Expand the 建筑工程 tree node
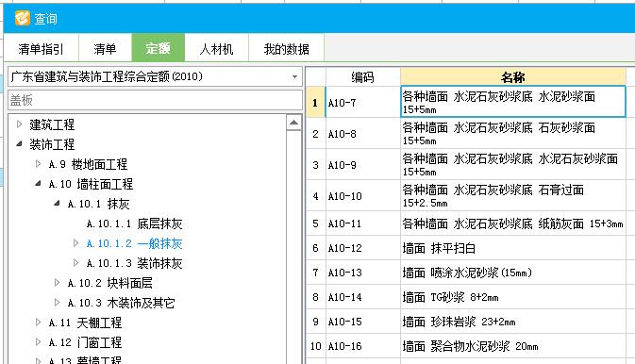The image size is (635, 364). point(19,124)
